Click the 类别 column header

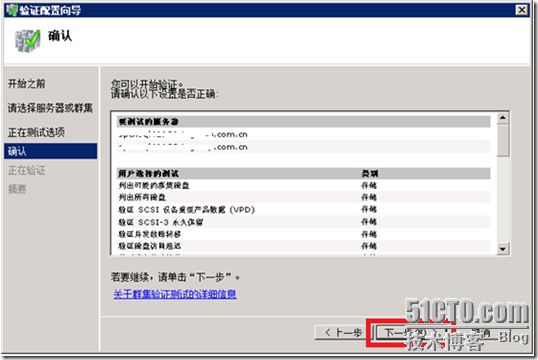(370, 173)
